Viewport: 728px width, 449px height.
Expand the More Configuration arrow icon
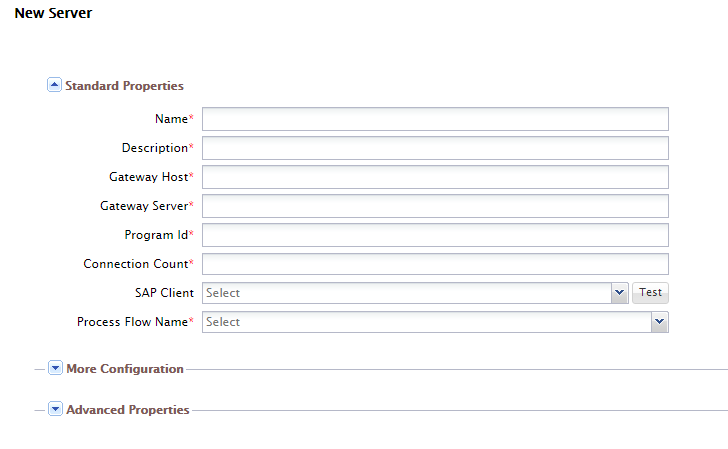[56, 368]
